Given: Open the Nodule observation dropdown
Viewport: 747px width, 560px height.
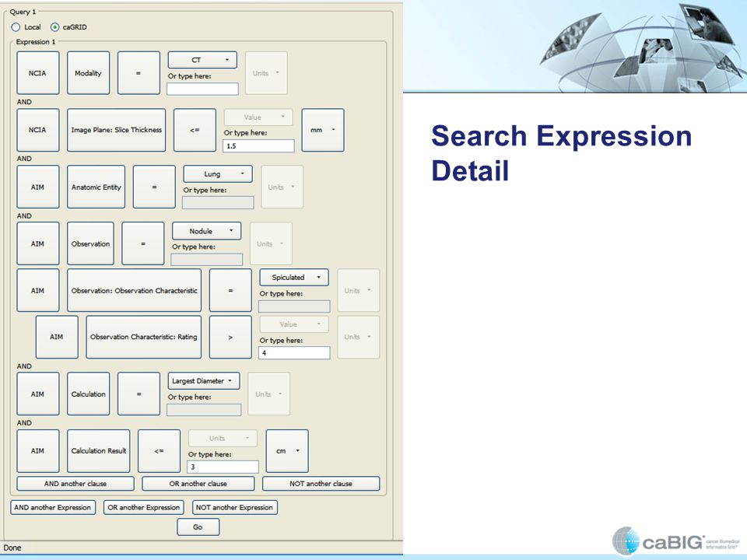Looking at the screenshot, I should pyautogui.click(x=207, y=231).
